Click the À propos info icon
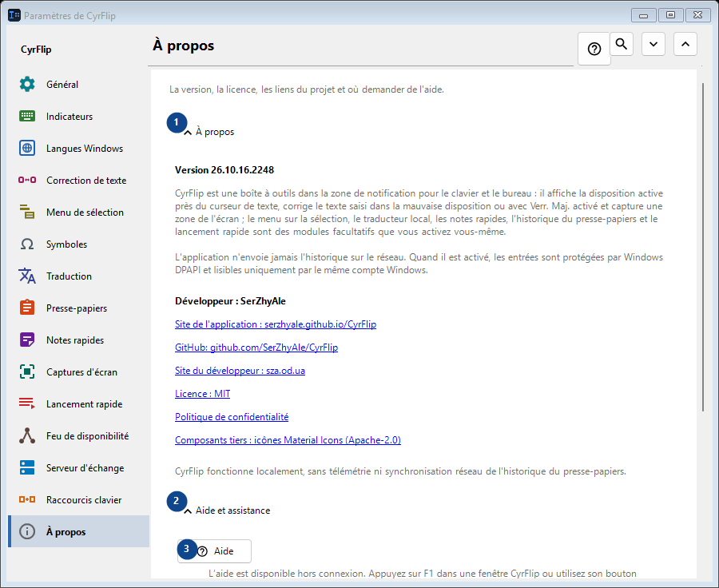The width and height of the screenshot is (719, 588). pos(27,531)
